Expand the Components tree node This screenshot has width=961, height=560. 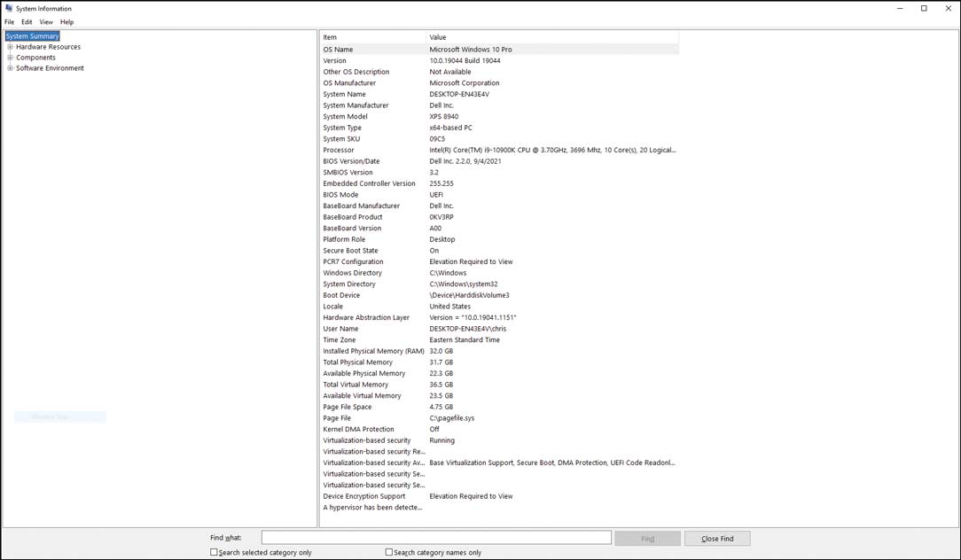coord(10,58)
